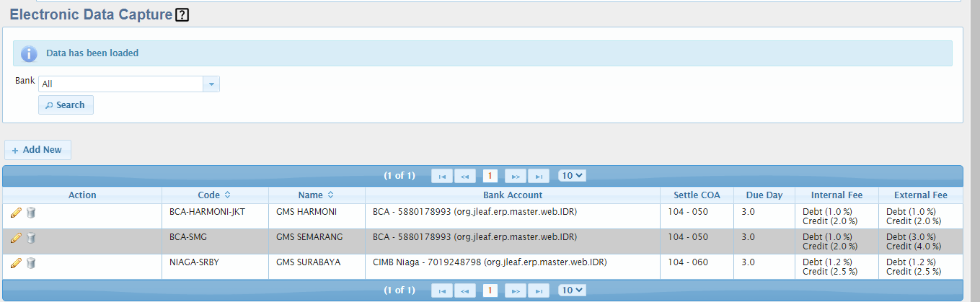Click External Fee Debt (3.0 %) cell
The image size is (980, 302).
921,241
